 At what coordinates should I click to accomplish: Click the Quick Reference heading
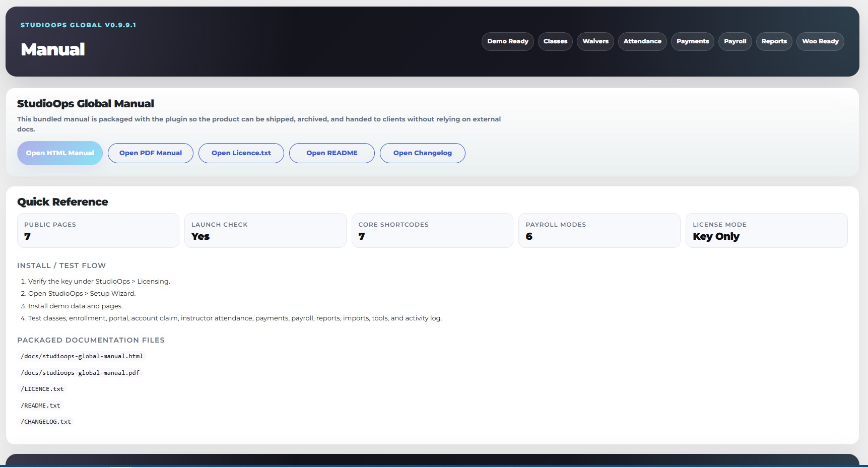point(62,202)
